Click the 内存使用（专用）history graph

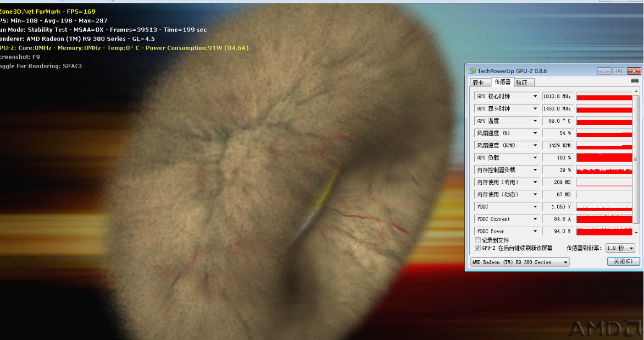[604, 182]
